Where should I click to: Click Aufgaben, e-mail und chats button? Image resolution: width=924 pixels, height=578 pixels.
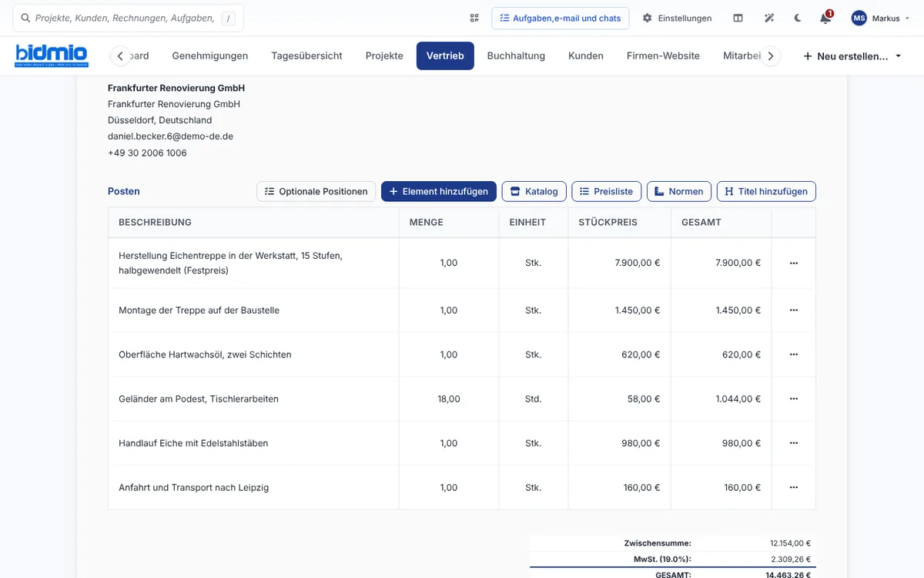click(561, 18)
